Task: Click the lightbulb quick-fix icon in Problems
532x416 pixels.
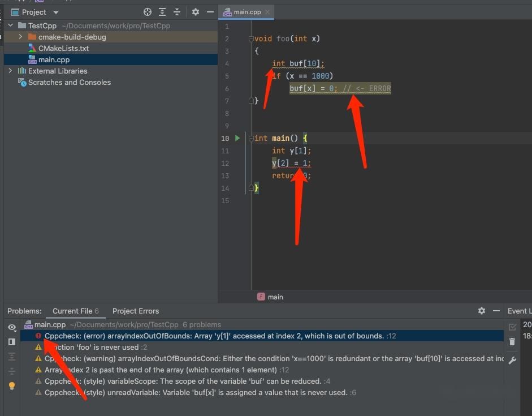Action: [11, 386]
